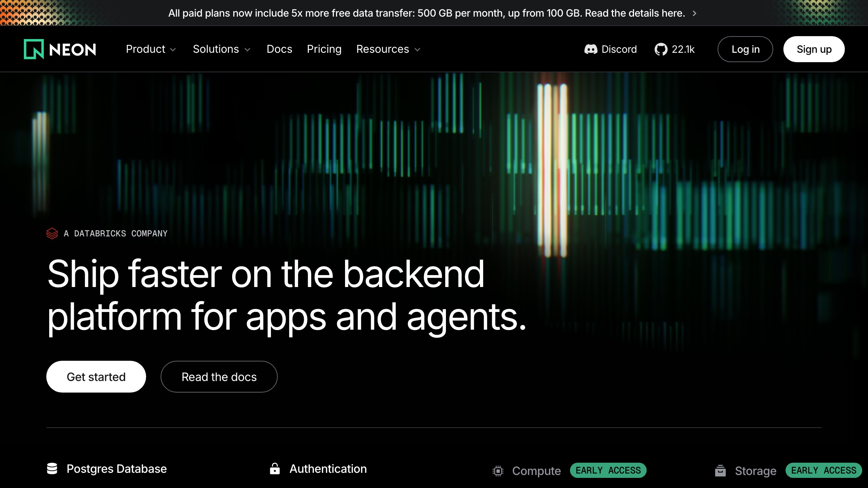Open the Pricing page

click(x=324, y=49)
